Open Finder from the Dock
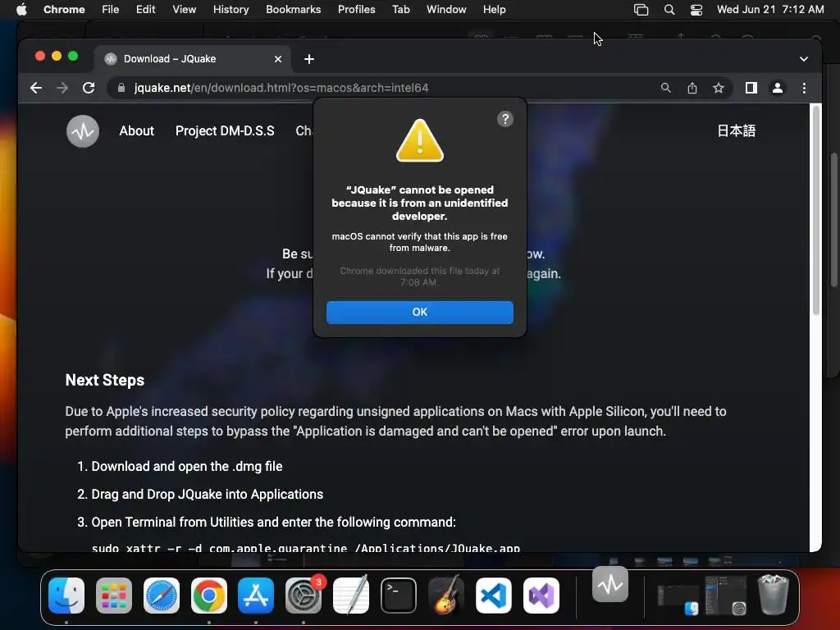 (66, 596)
